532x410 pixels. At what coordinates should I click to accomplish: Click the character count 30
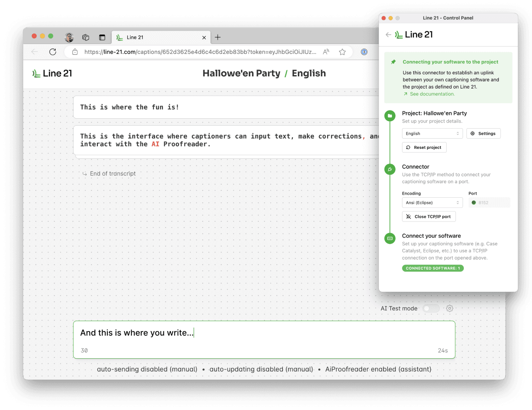click(x=84, y=350)
